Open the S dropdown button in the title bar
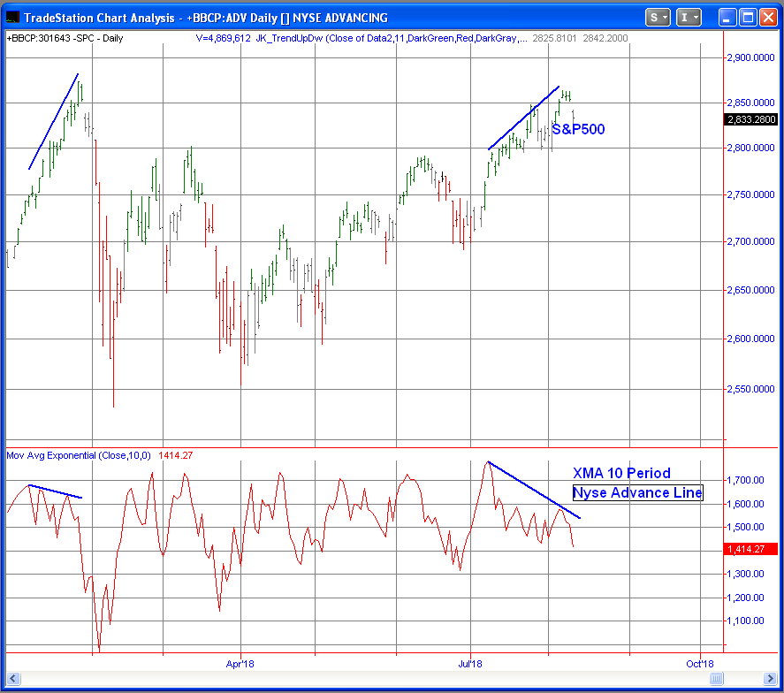The image size is (784, 693). pos(658,18)
